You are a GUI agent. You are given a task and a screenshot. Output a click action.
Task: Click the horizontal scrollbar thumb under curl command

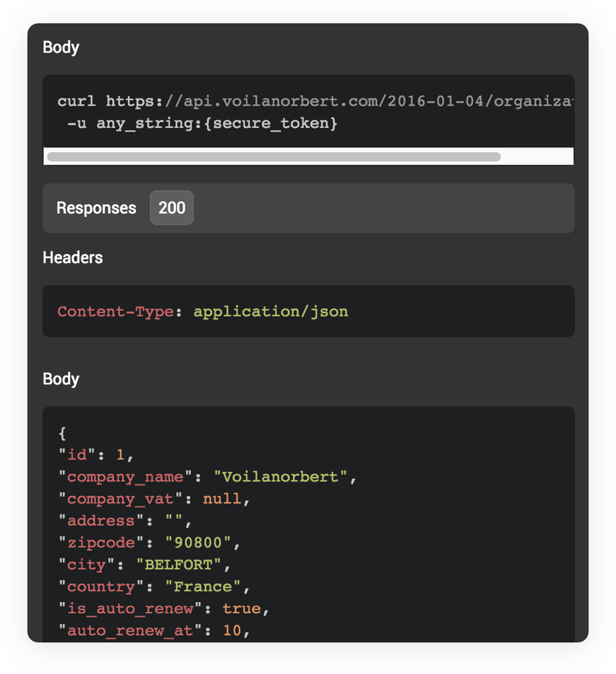[x=274, y=156]
